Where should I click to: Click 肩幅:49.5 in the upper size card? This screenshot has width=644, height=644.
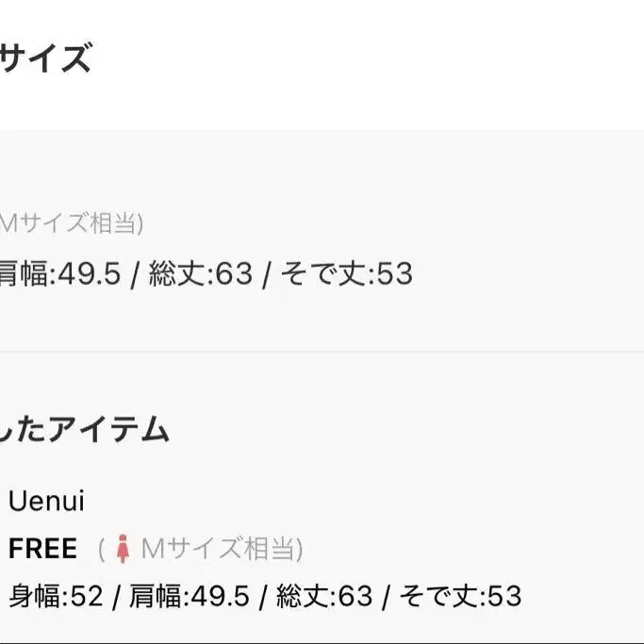coord(58,274)
